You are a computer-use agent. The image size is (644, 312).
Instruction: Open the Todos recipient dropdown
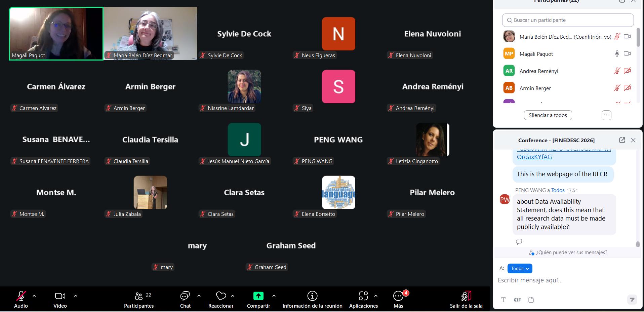tap(520, 268)
